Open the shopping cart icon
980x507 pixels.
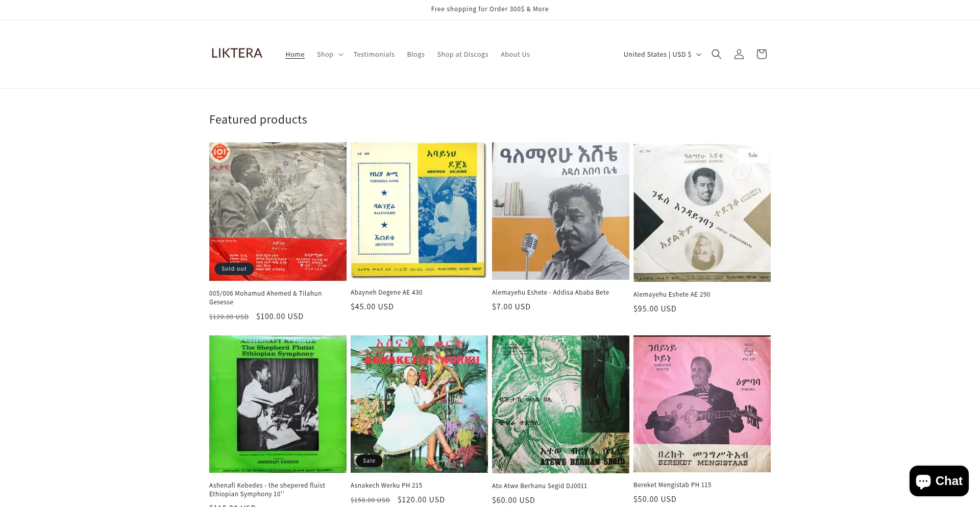pyautogui.click(x=761, y=54)
